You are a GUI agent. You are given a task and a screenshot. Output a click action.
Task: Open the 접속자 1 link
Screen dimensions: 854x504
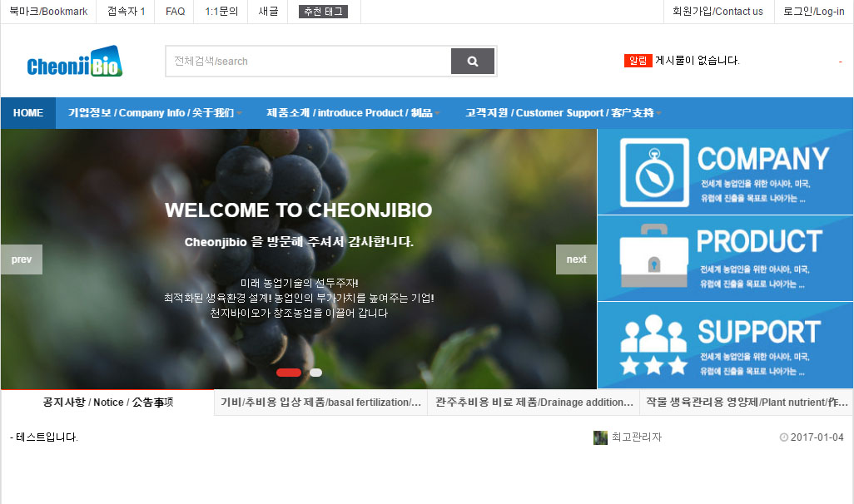126,12
